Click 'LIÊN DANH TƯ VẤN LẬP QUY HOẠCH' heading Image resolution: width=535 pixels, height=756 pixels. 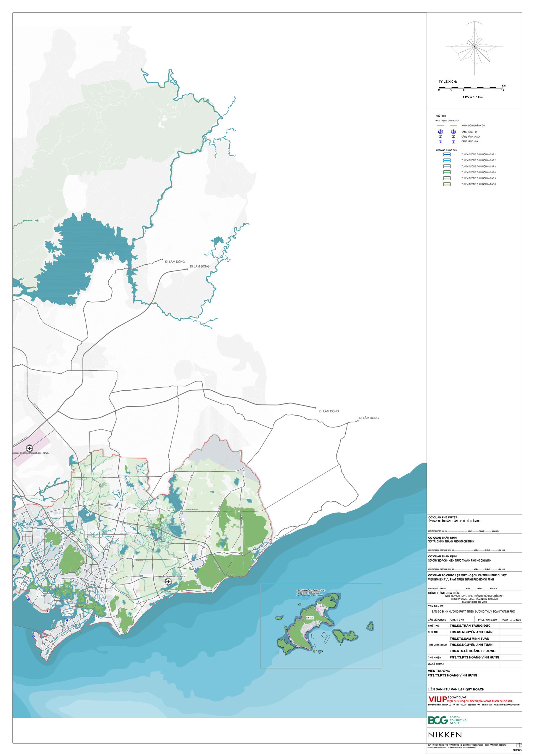[x=456, y=689]
